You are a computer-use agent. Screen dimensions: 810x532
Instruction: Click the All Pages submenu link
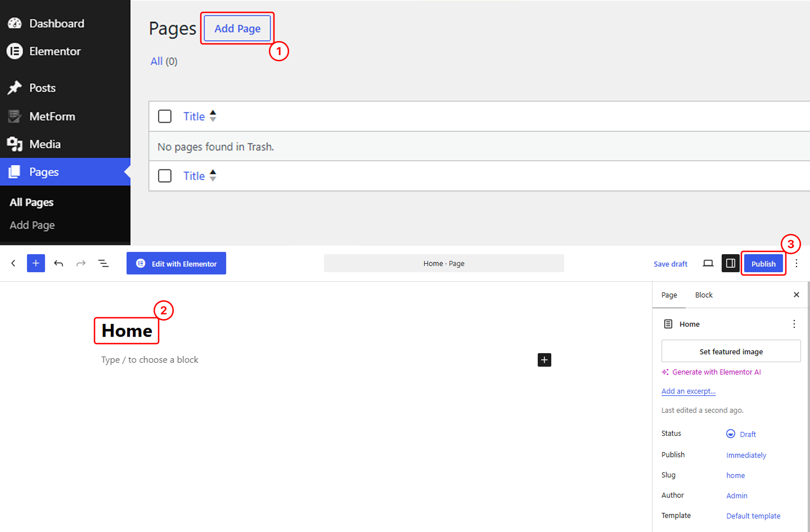[x=31, y=202]
